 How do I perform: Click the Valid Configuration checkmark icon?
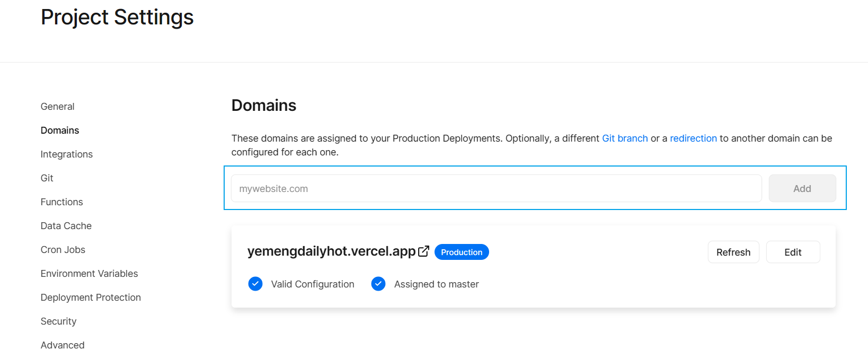[x=255, y=284]
